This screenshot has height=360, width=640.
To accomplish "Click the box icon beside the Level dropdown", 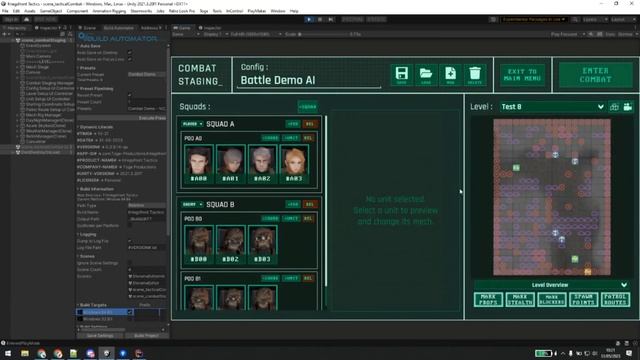I will [614, 107].
